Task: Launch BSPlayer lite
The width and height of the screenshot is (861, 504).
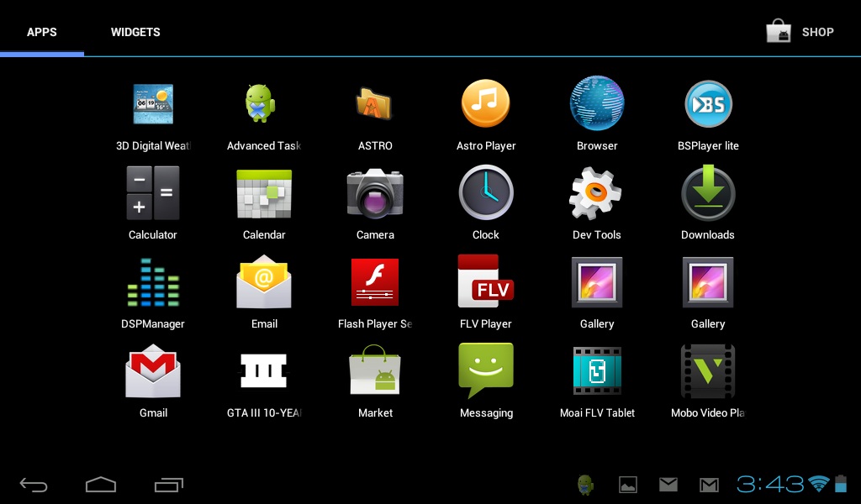Action: [708, 103]
